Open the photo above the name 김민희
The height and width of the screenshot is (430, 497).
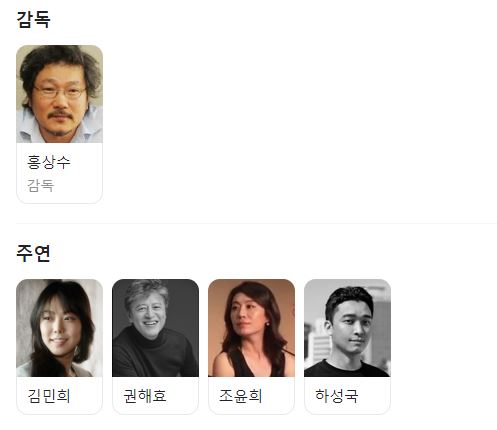[x=59, y=328]
